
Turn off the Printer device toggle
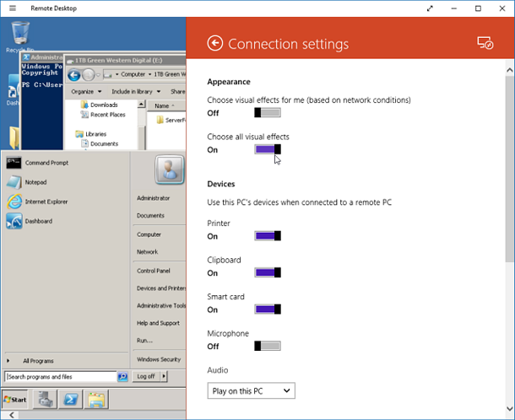pos(268,236)
